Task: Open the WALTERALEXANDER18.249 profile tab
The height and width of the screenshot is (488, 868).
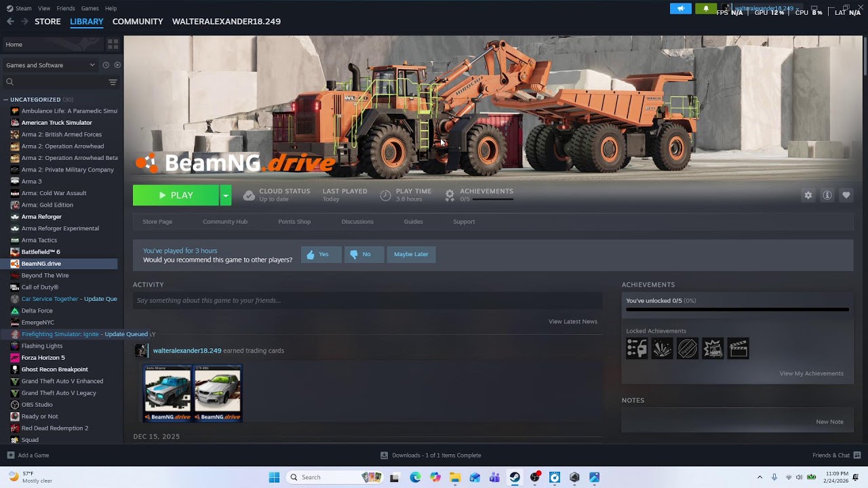Action: tap(226, 22)
